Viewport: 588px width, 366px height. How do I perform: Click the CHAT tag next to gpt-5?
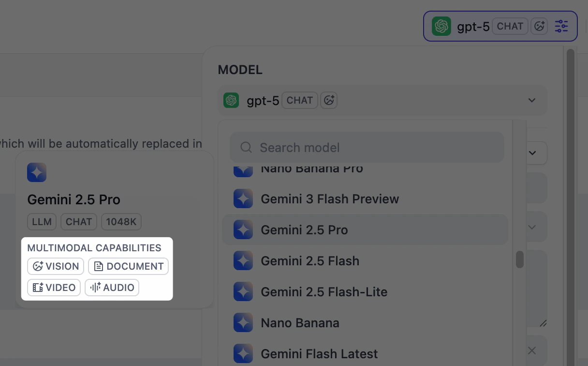[x=510, y=26]
